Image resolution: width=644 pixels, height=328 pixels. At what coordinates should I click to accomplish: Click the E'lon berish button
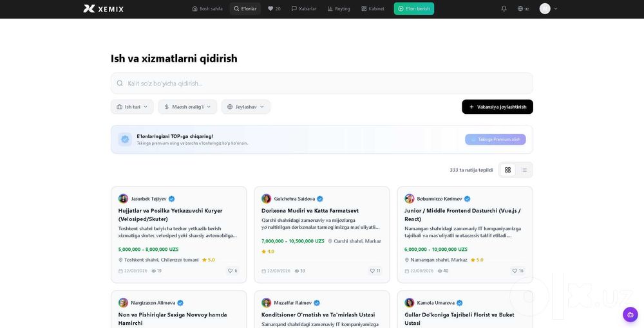pyautogui.click(x=414, y=8)
